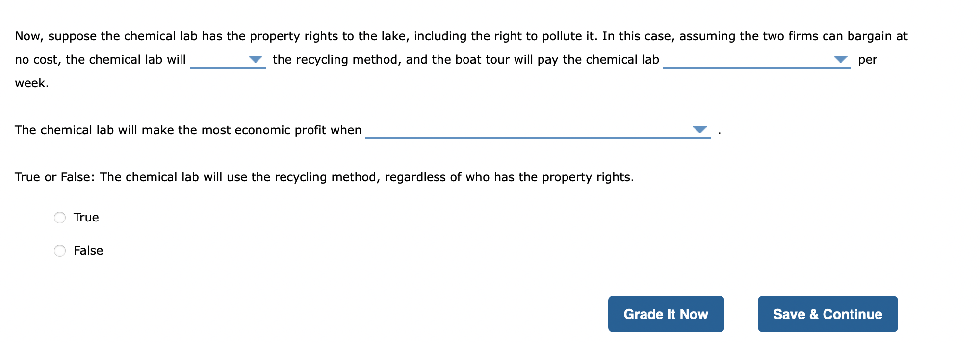The height and width of the screenshot is (343, 980).
Task: Click the Save & Continue button icon area
Action: point(827,314)
